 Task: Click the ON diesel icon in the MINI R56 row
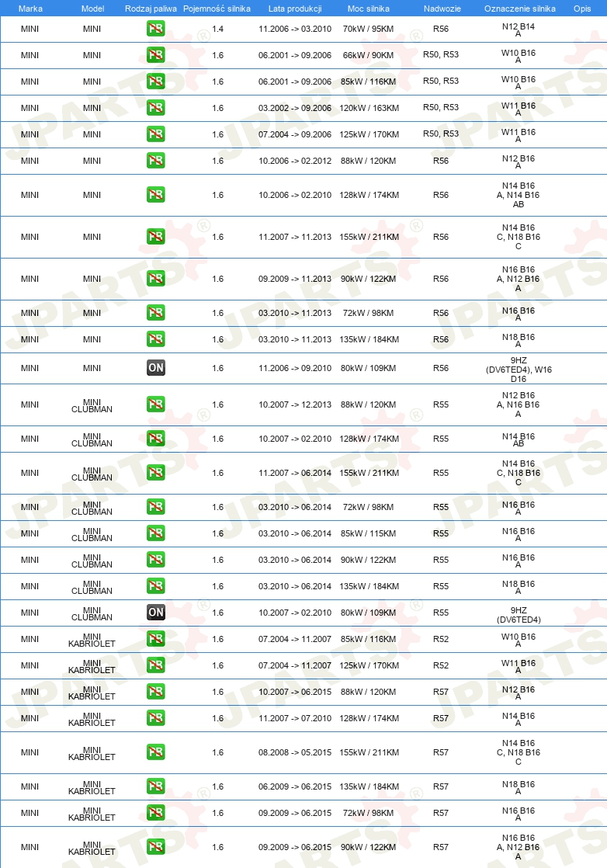point(155,367)
